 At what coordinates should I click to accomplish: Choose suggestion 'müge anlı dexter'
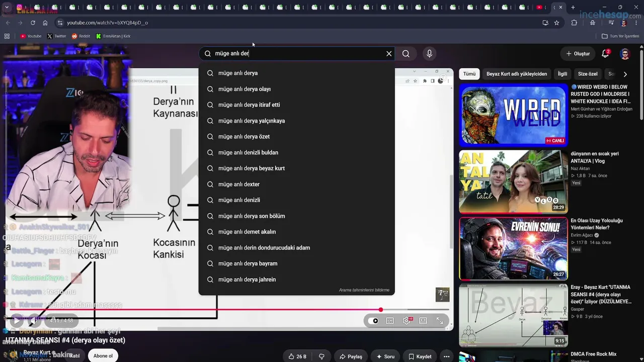tap(297, 185)
